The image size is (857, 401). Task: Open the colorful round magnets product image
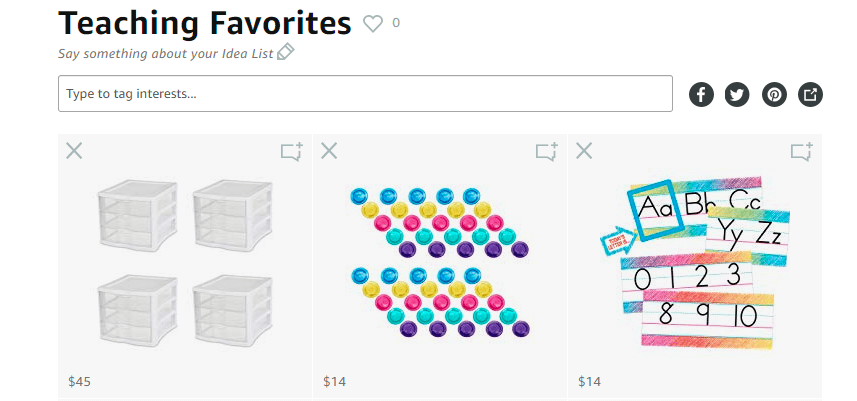(440, 261)
